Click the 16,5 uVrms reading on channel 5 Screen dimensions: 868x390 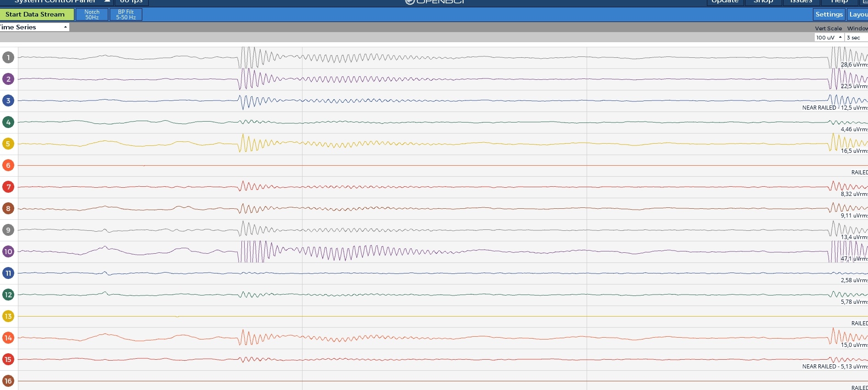(854, 151)
